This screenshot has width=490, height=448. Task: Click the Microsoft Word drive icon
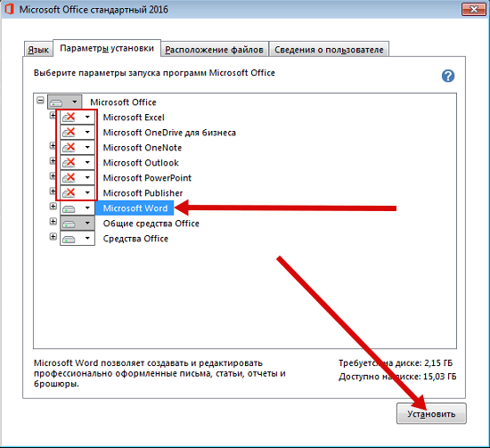pos(69,208)
